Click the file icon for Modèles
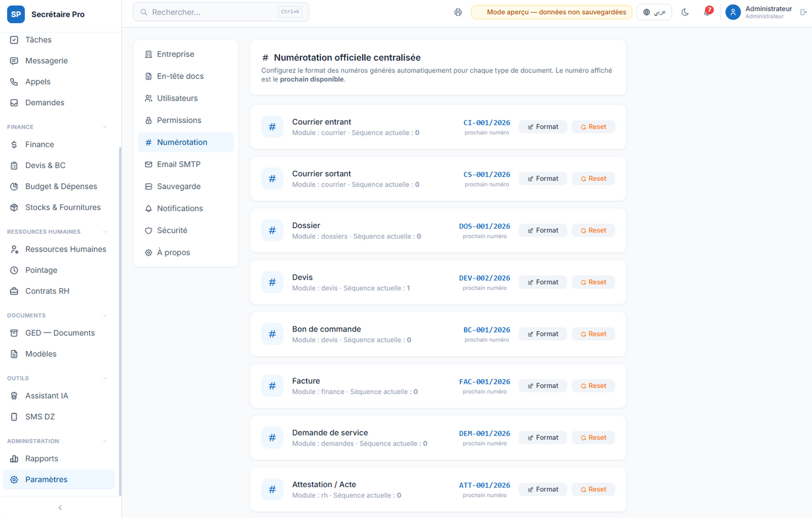This screenshot has width=812, height=518. click(x=14, y=354)
